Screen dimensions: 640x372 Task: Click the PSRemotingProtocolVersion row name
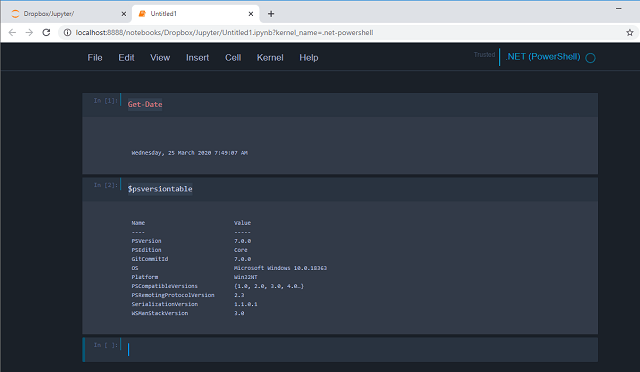pos(173,295)
